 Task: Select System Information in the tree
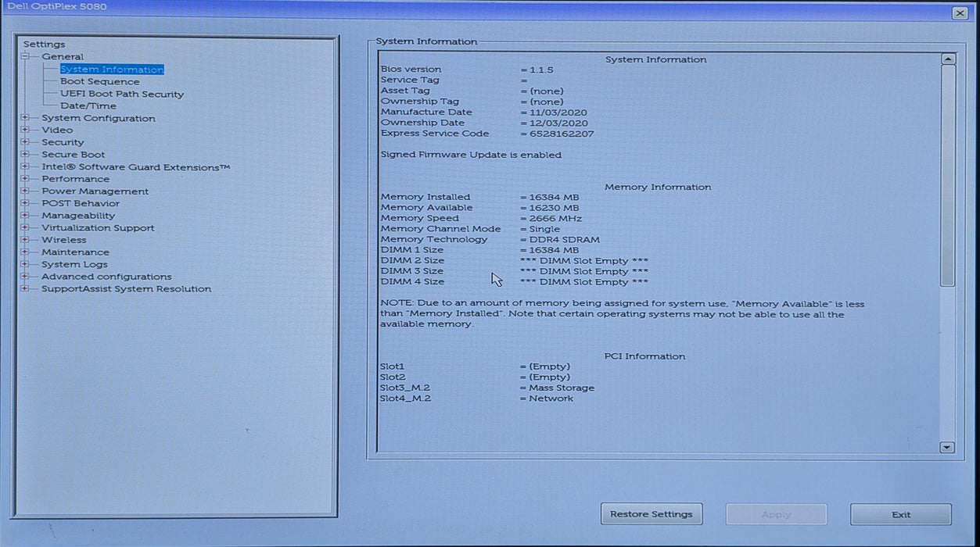[112, 70]
